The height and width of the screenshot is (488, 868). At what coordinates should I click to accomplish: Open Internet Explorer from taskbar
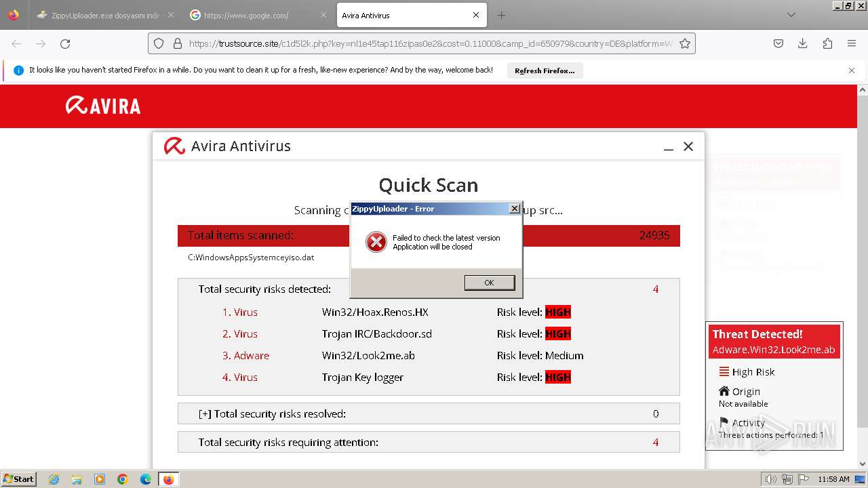click(x=54, y=479)
